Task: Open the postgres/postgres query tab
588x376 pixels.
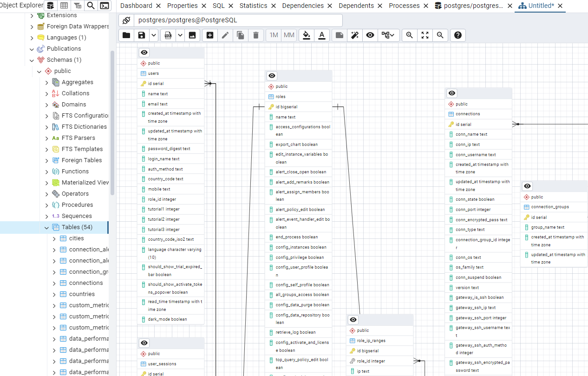Action: coord(469,6)
